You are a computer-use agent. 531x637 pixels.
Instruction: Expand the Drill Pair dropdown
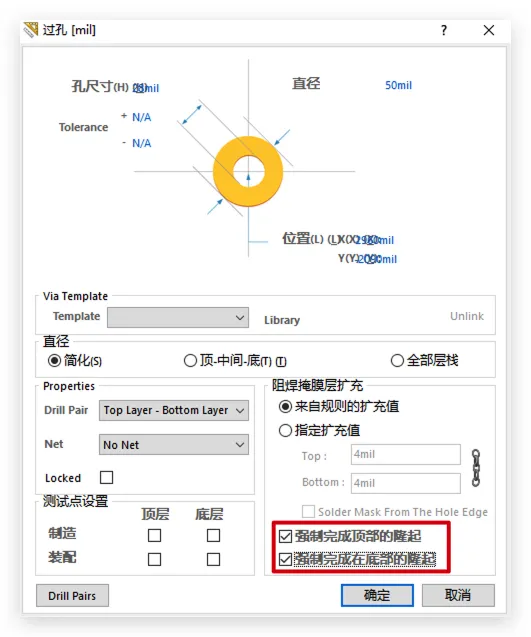[x=174, y=410]
